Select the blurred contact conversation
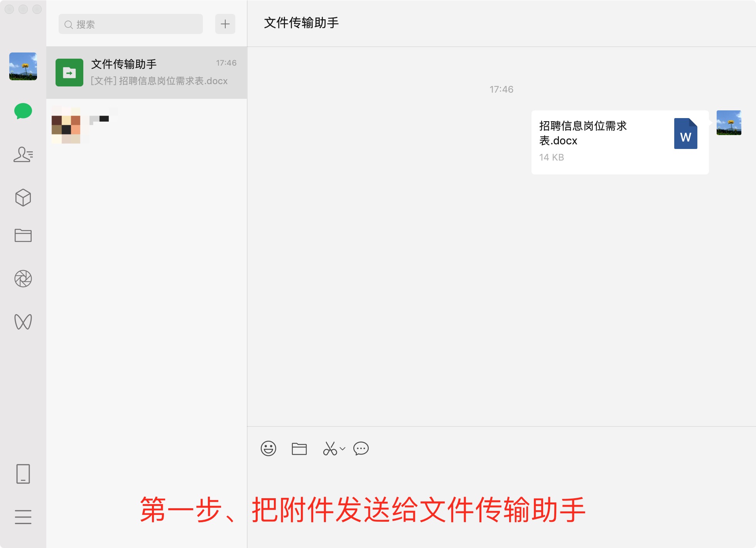This screenshot has height=548, width=756. tap(147, 125)
